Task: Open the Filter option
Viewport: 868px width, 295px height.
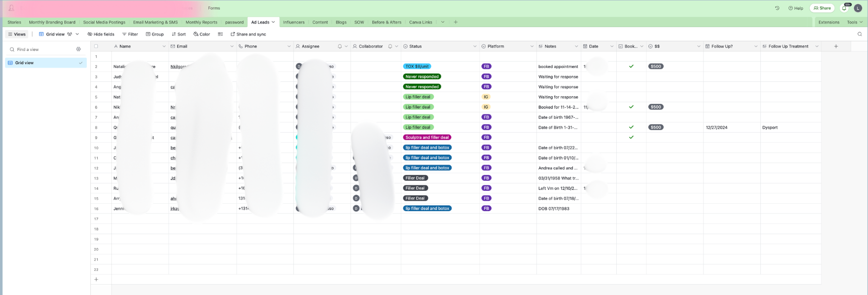Action: click(x=130, y=34)
